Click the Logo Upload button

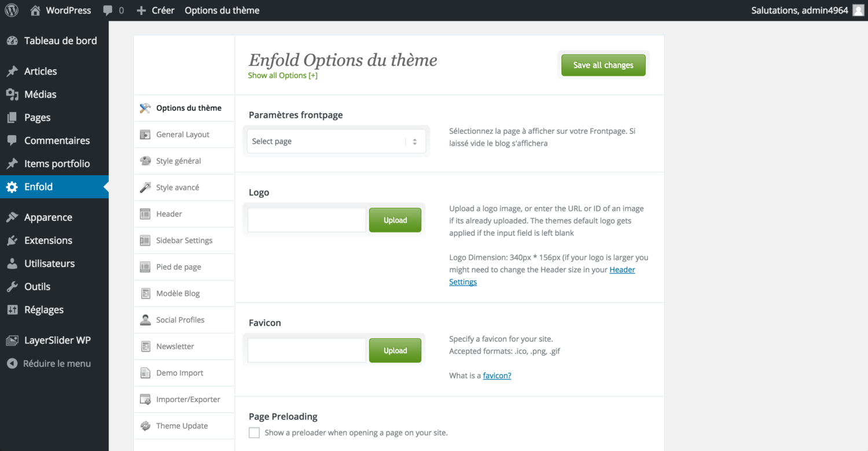[395, 220]
